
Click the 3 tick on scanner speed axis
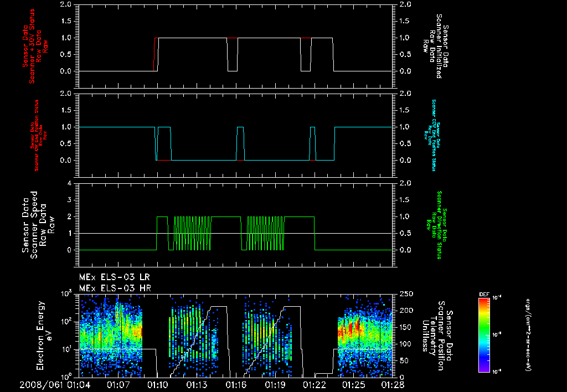70,200
